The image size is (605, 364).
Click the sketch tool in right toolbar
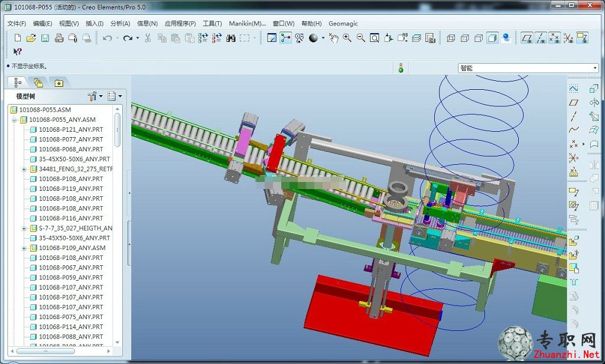click(x=574, y=89)
